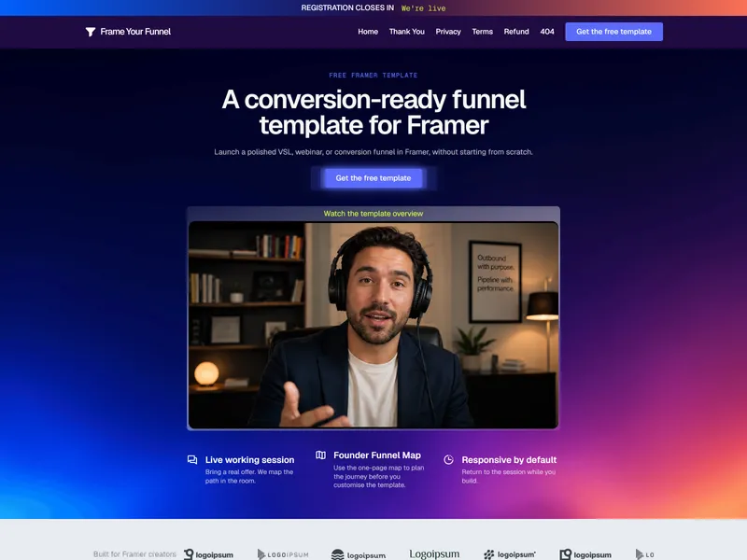Open the Terms page
Screen dimensions: 747x560
tap(482, 32)
